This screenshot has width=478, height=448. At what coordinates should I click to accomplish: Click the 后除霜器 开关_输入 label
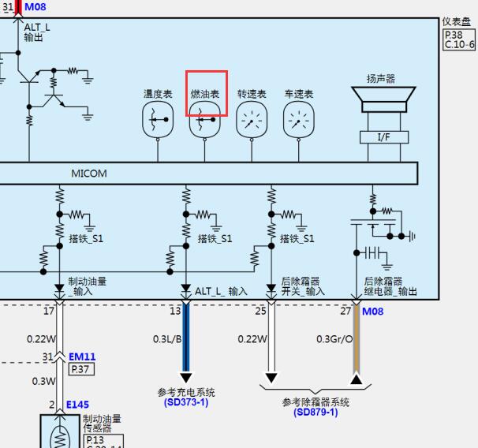[303, 286]
